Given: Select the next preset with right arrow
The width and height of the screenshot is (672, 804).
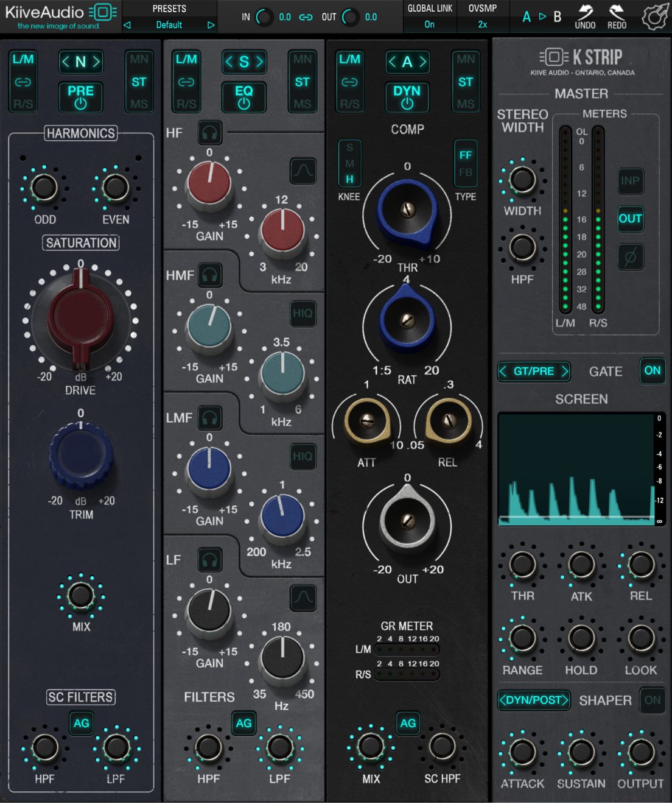Looking at the screenshot, I should 211,25.
